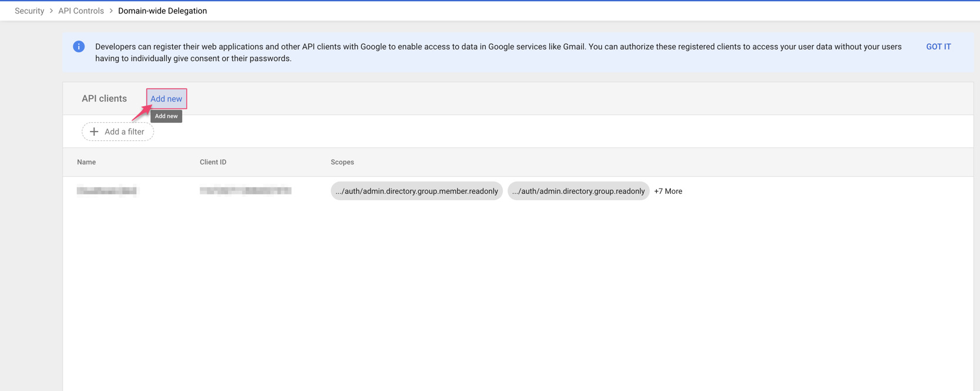Select the group.member.readonly scope chip
980x391 pixels.
[417, 191]
